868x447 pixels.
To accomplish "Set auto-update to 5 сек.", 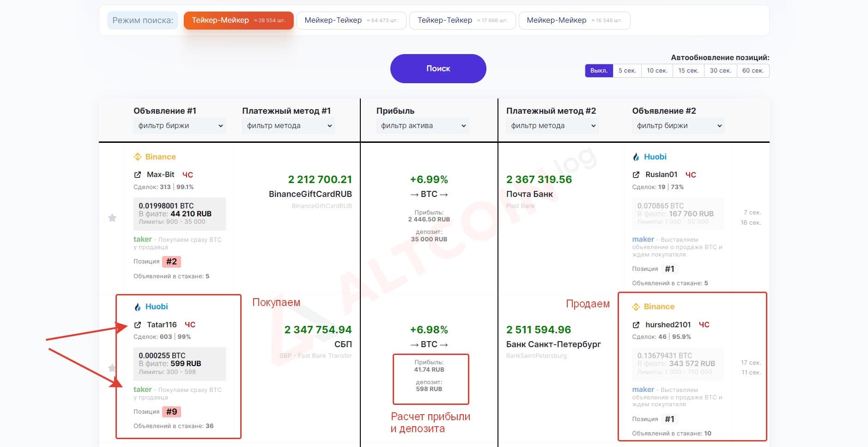I will (x=627, y=71).
